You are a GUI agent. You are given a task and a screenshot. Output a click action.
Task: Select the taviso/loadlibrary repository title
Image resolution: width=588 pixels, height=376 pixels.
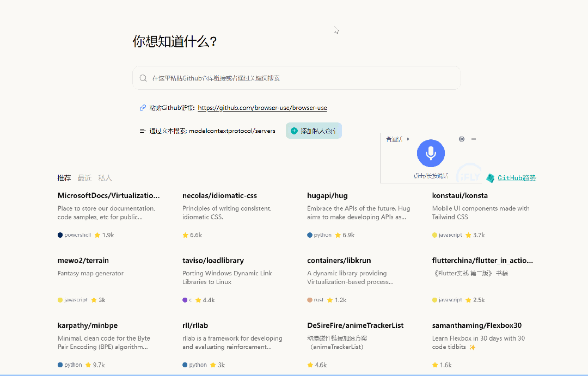(213, 260)
